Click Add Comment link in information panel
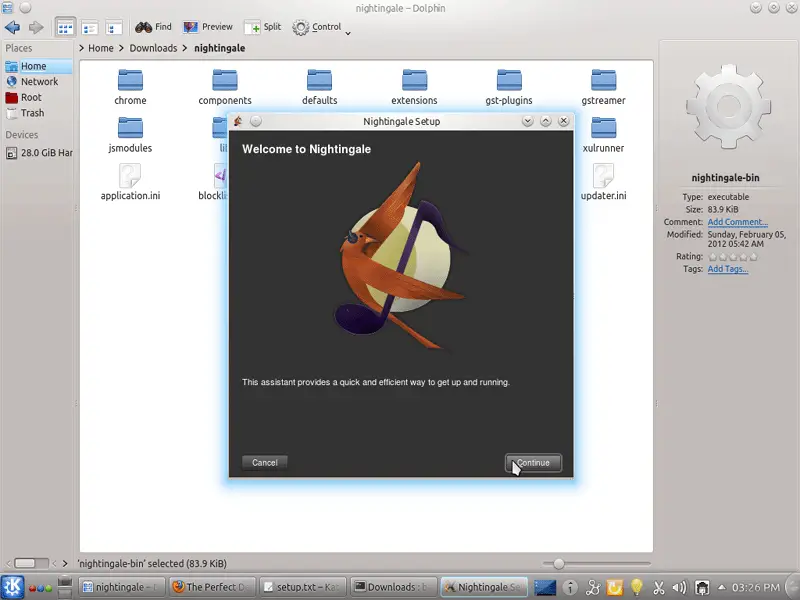Viewport: 800px width, 600px height. [737, 222]
